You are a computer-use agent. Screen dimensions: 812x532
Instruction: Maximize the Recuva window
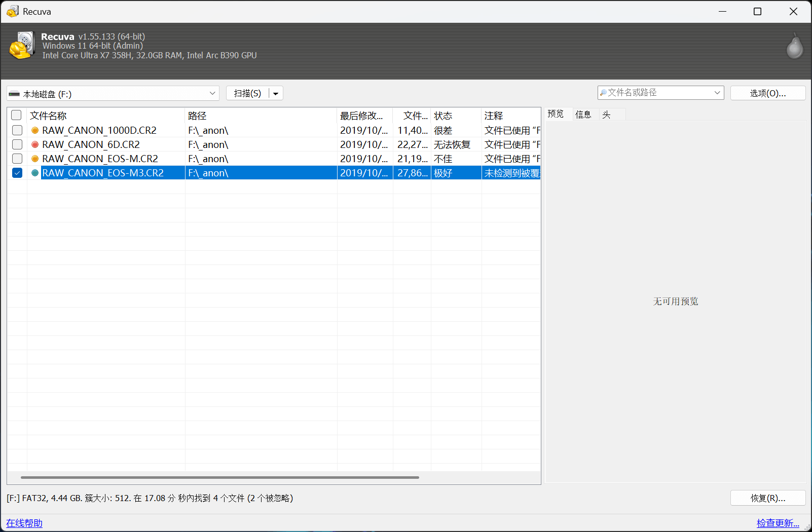[757, 11]
